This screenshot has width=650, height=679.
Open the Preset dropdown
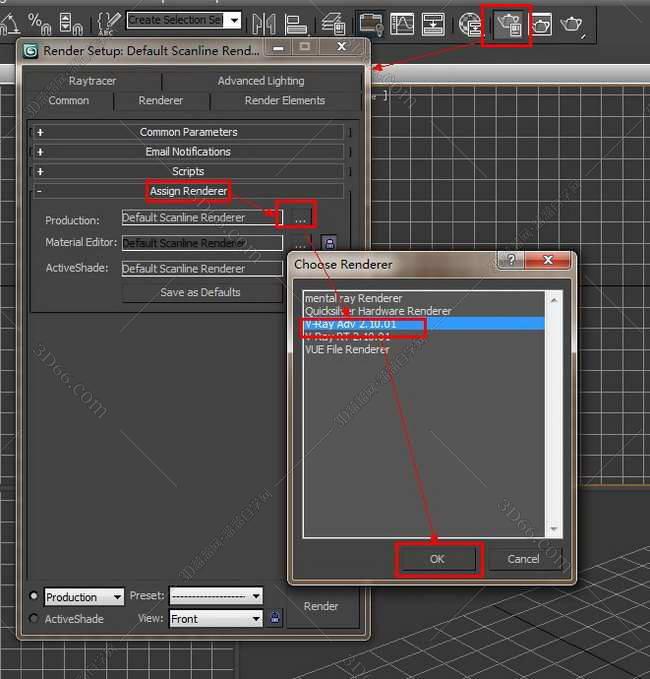pos(216,596)
